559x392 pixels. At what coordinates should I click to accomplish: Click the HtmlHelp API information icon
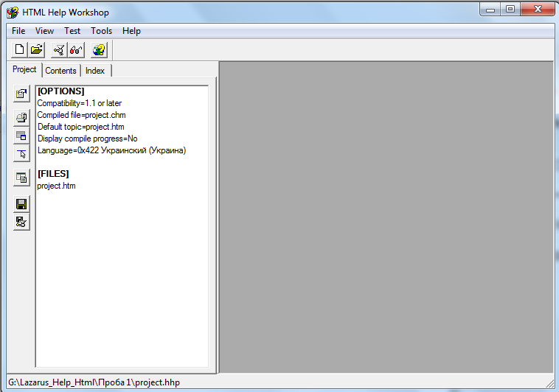[x=21, y=153]
